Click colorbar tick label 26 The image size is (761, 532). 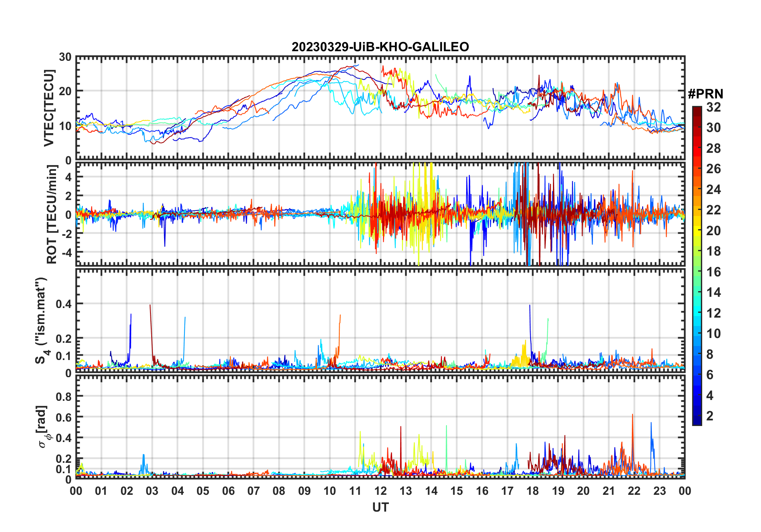point(713,169)
